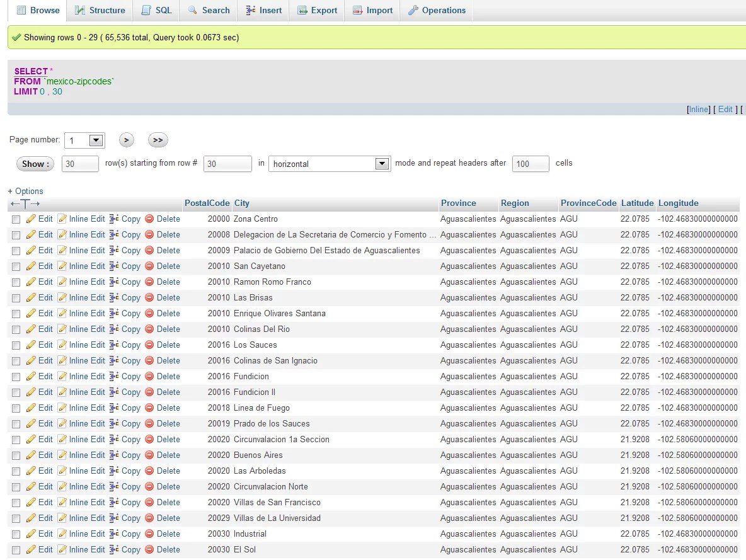Switch to the SQL tab
The height and width of the screenshot is (560, 746).
pos(156,10)
